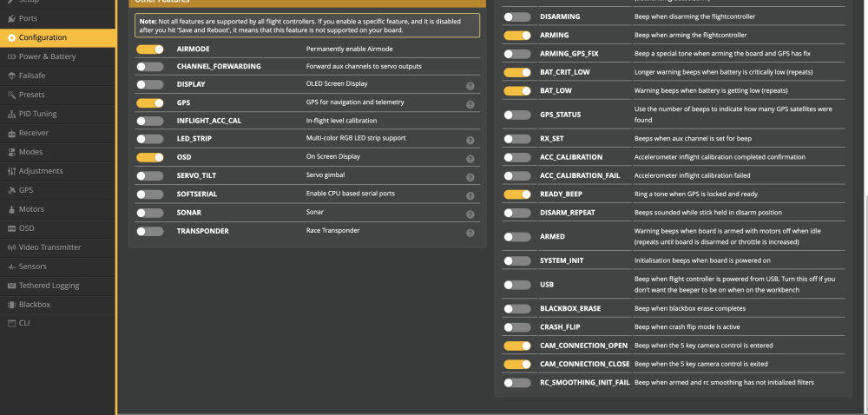Enable the CRASH_FLIP beeper toggle
This screenshot has height=415, width=868.
click(517, 327)
